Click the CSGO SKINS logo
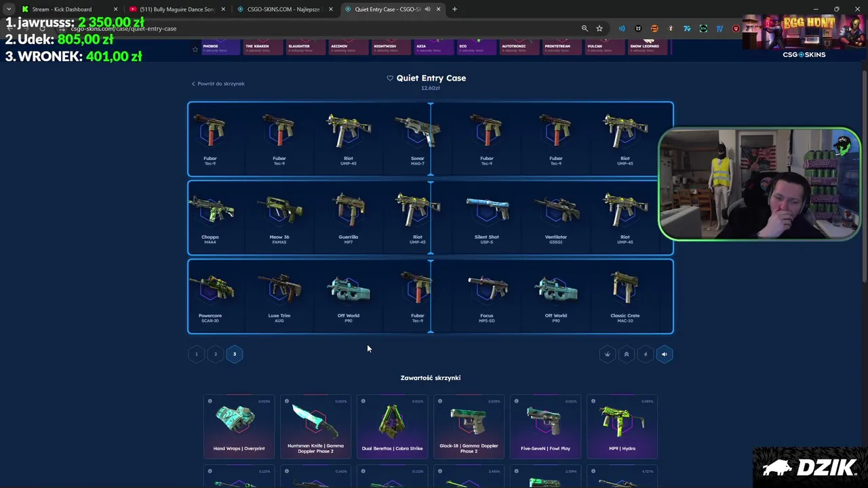The width and height of the screenshot is (868, 488). pyautogui.click(x=804, y=54)
